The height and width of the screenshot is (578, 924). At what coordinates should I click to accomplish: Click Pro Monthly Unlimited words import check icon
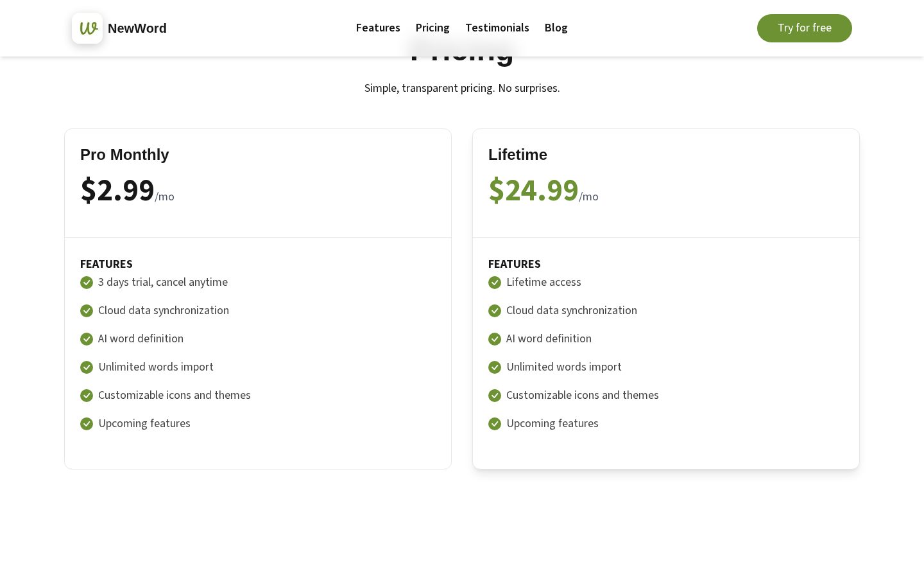pos(87,367)
